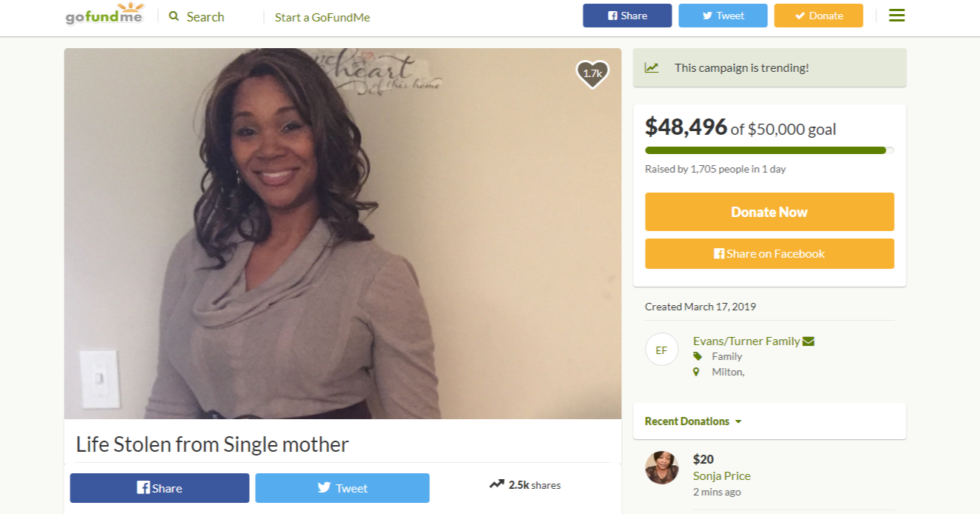Click Sonja Price donor thumbnail
This screenshot has height=514, width=980.
[662, 468]
